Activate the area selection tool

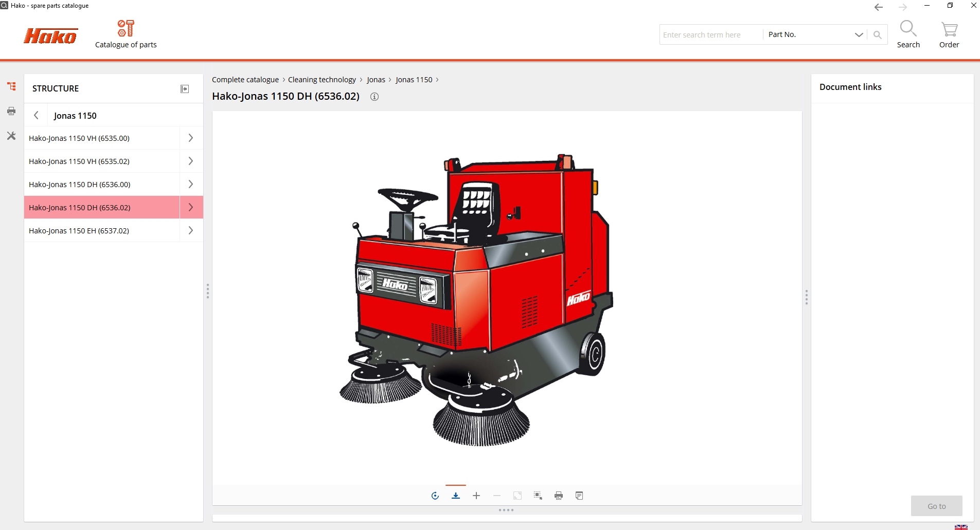pyautogui.click(x=538, y=496)
